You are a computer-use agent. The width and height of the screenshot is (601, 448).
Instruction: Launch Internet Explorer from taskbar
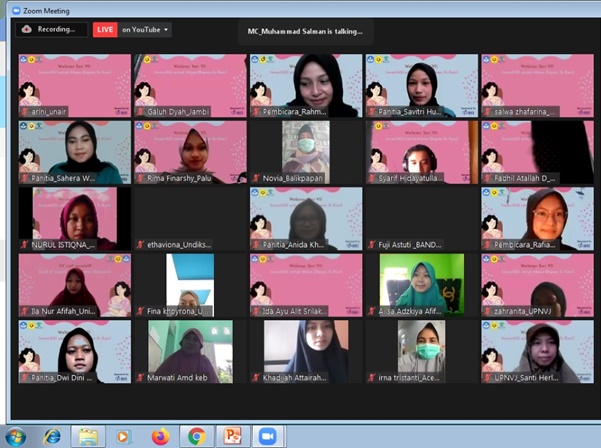(x=51, y=436)
